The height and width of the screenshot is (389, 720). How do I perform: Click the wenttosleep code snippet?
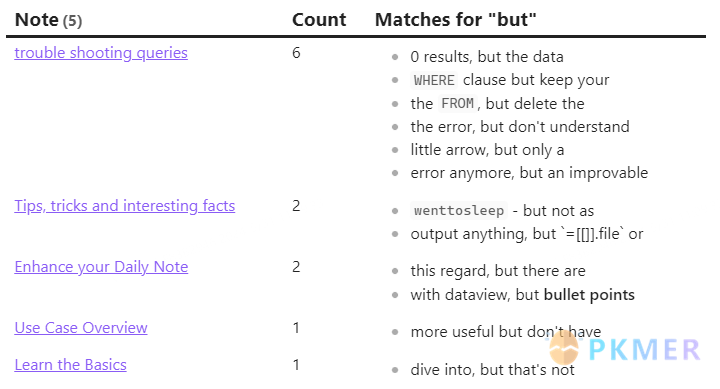[x=459, y=211]
